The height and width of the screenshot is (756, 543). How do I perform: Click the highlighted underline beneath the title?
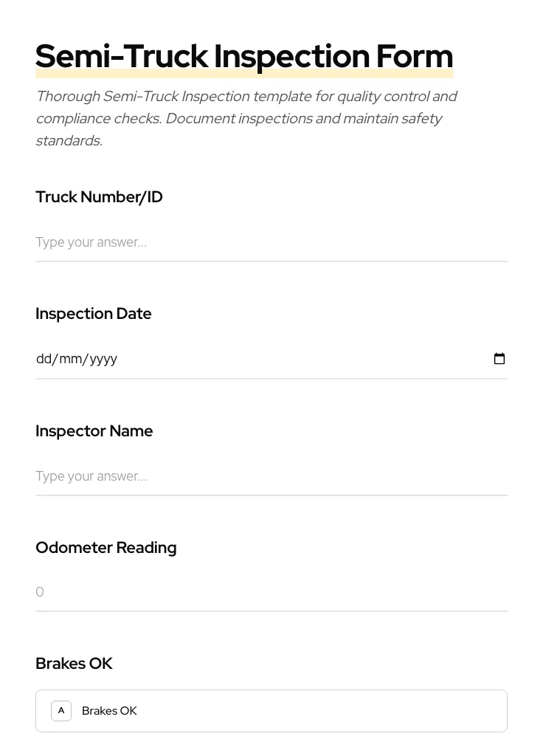tap(244, 73)
